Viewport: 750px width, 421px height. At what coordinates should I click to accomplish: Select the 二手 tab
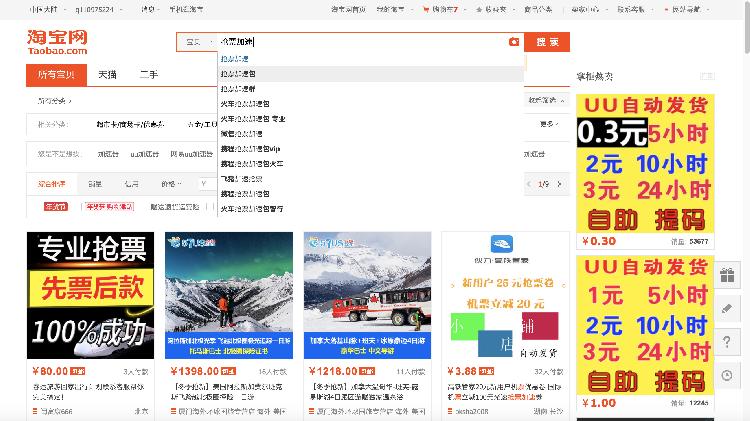tap(149, 75)
